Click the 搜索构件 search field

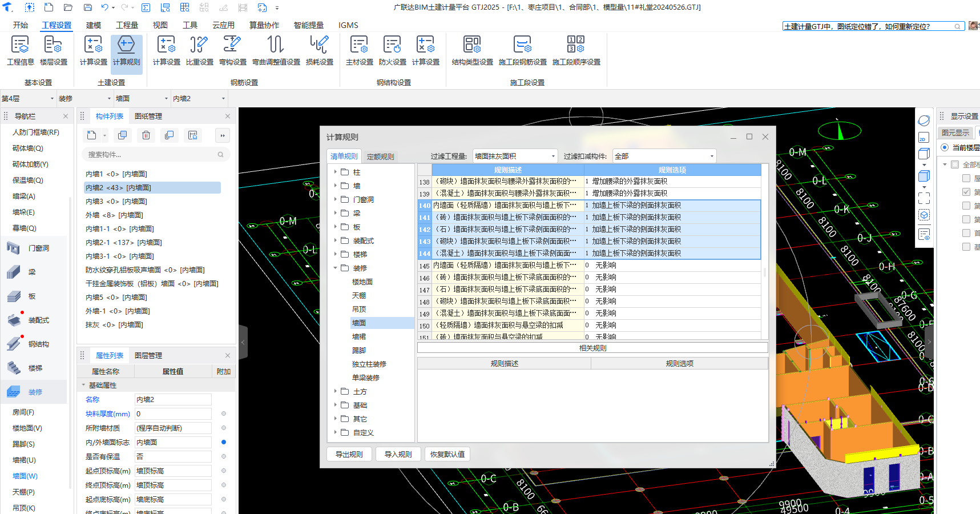coord(155,154)
